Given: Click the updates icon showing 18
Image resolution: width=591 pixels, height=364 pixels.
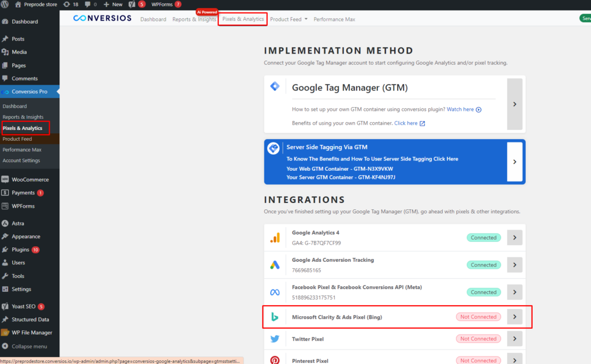Looking at the screenshot, I should [x=66, y=5].
